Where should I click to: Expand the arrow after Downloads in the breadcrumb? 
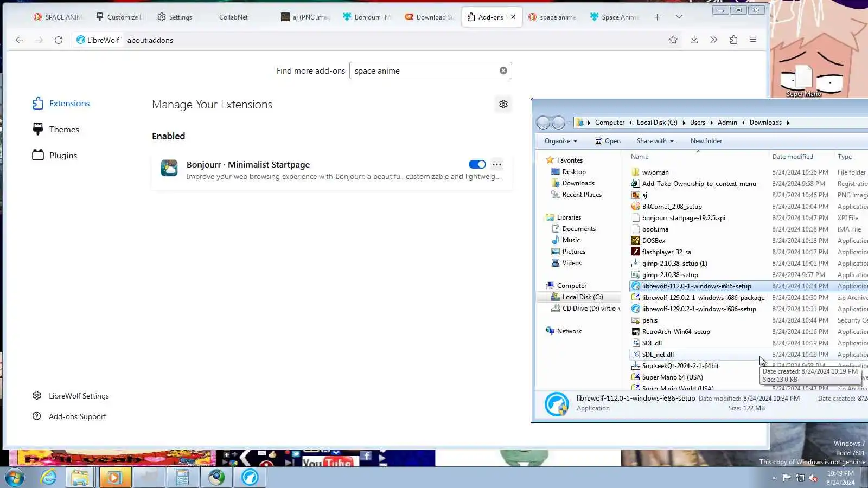click(788, 123)
